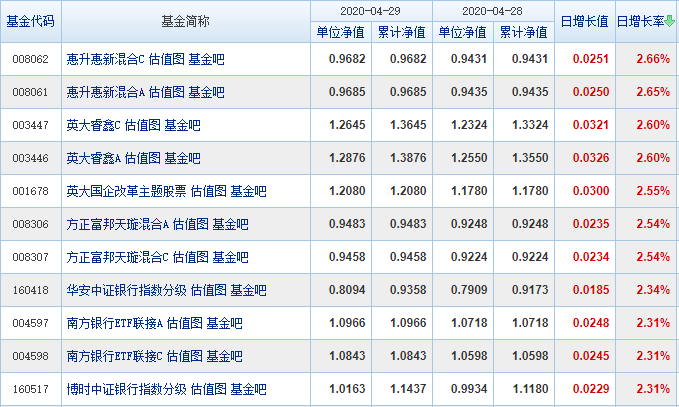This screenshot has height=407, width=679.
Task: Open 估值图 for 南方银行ETF联接C
Action: tap(185, 356)
